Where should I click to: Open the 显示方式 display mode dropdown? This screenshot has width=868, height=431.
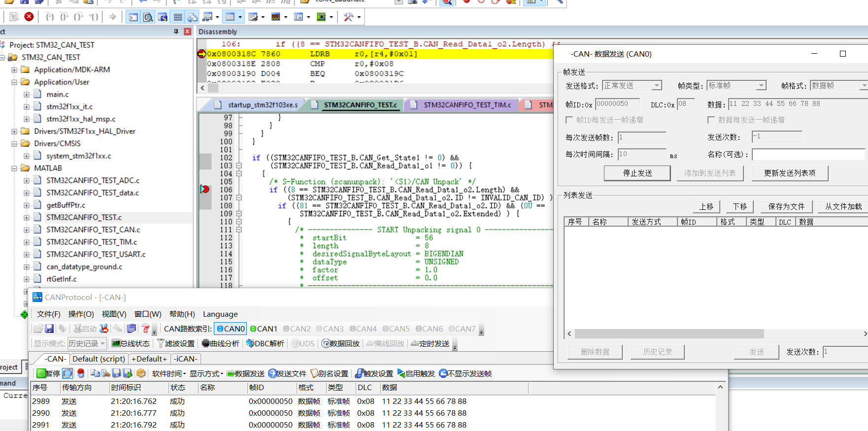click(x=206, y=373)
